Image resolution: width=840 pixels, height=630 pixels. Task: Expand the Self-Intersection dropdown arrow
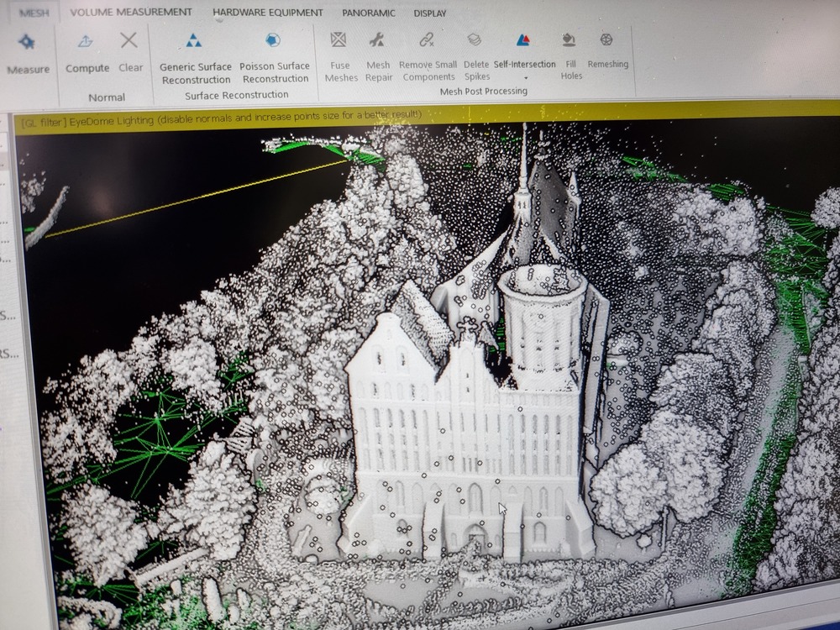525,79
